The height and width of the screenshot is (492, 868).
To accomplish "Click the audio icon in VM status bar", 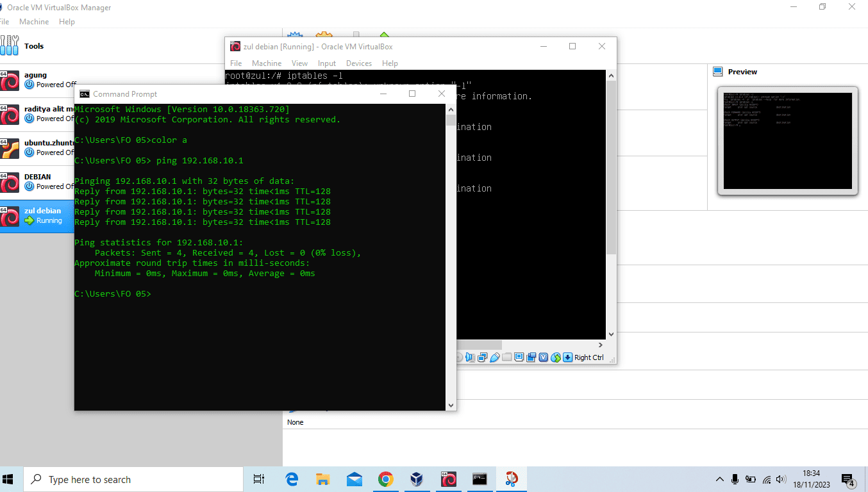I will pos(470,357).
